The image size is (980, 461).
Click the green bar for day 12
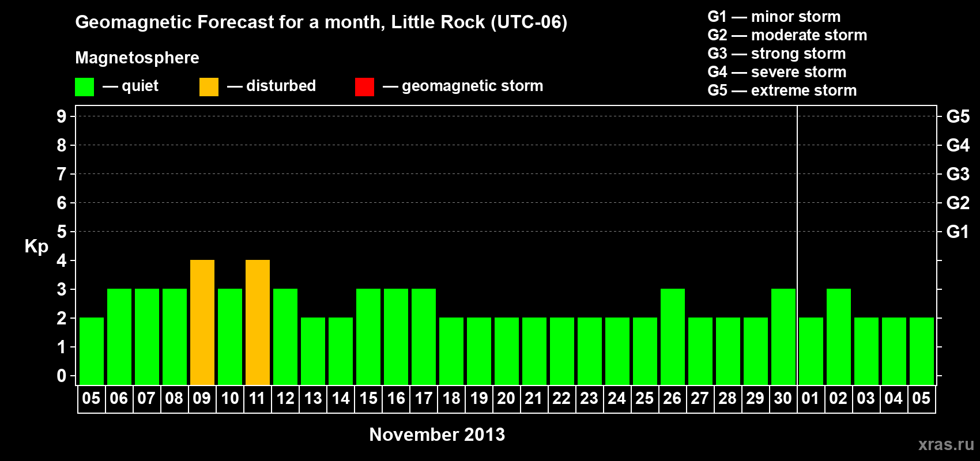(285, 337)
